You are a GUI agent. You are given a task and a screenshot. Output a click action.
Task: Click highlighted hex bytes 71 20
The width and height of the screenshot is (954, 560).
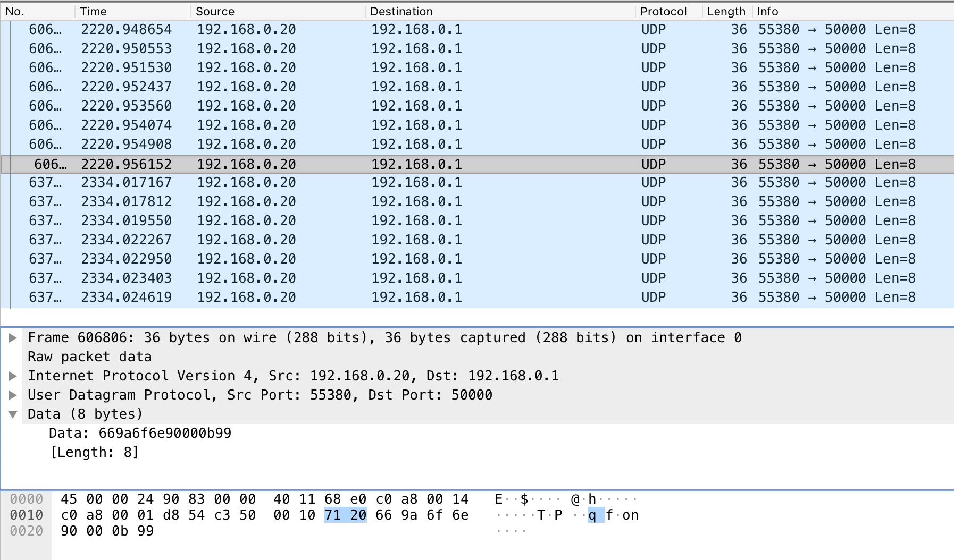tap(346, 515)
